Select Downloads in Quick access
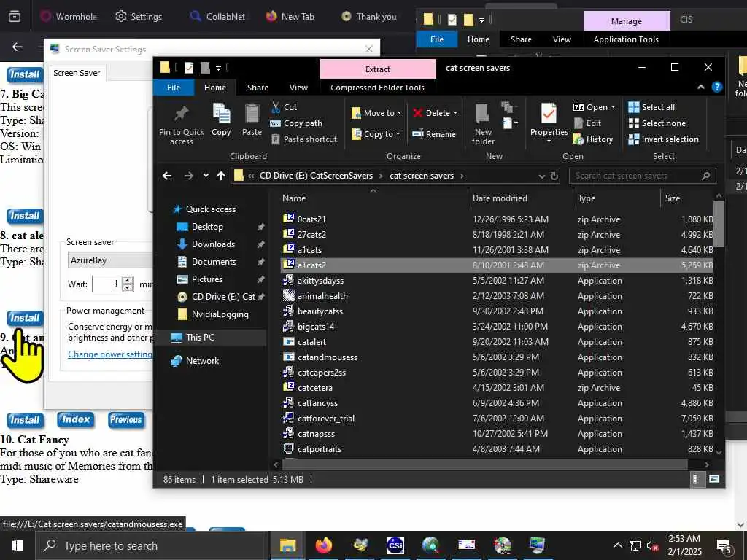Viewport: 747px width, 560px height. coord(213,244)
